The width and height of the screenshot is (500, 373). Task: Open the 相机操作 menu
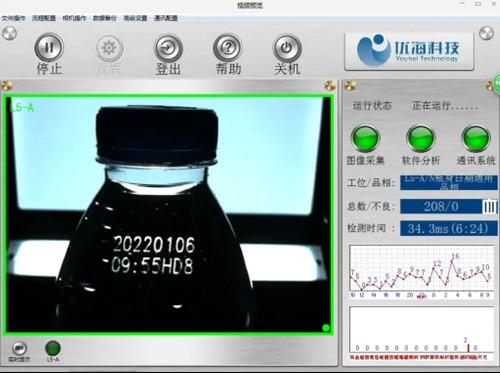[74, 18]
